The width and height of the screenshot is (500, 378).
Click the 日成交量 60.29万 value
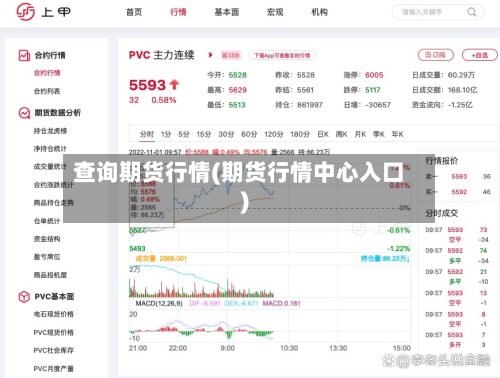pyautogui.click(x=461, y=75)
